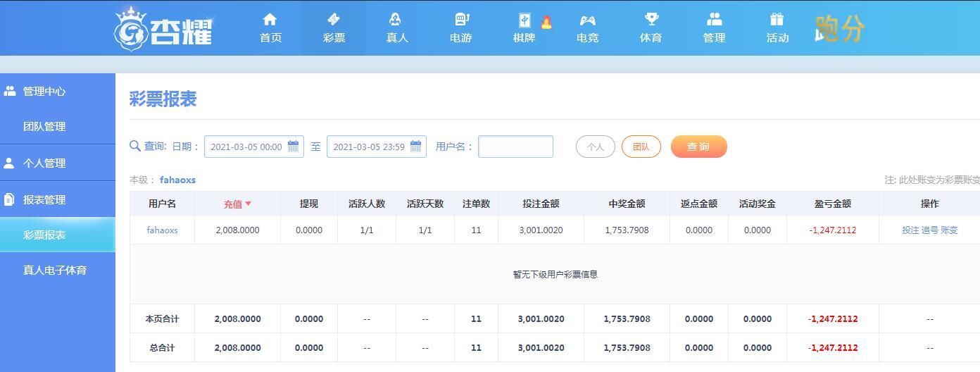The width and height of the screenshot is (980, 372).
Task: Open 真人 live dealer icon
Action: [x=396, y=19]
